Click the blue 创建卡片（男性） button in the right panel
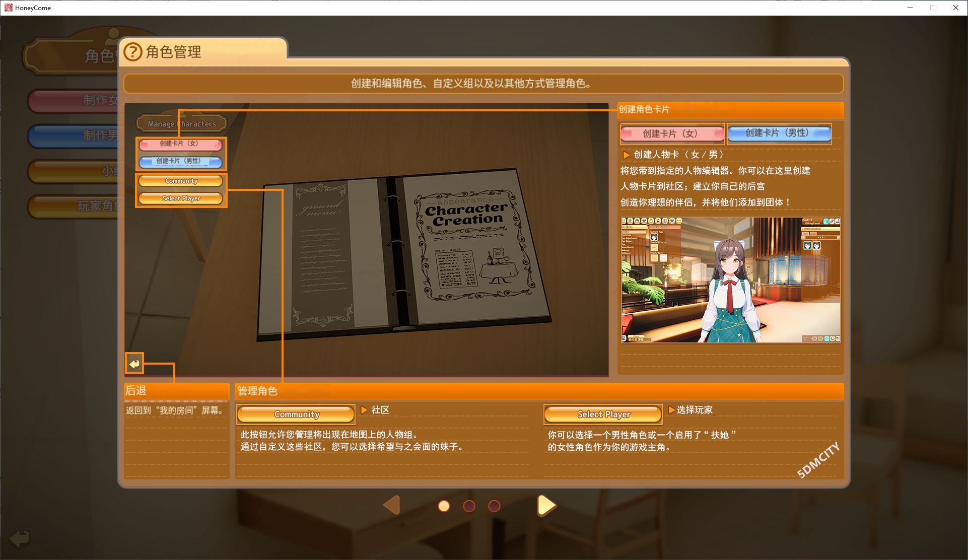The width and height of the screenshot is (968, 560). 779,133
